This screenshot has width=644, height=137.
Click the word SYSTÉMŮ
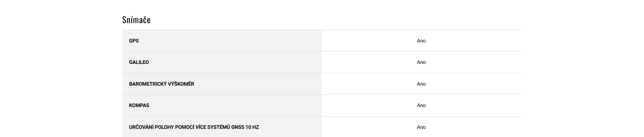coord(219,127)
